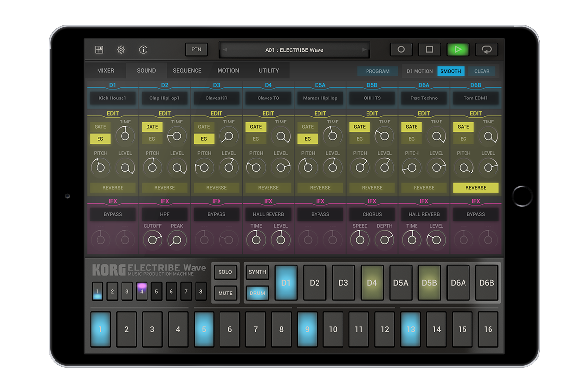
Task: Enable EG for Clap HipHop1
Action: [151, 139]
